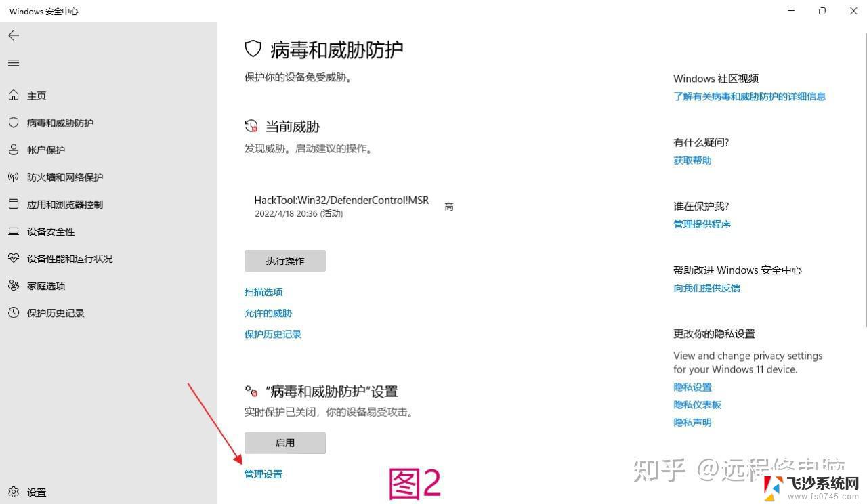Image resolution: width=867 pixels, height=504 pixels.
Task: Click the device security laptop icon
Action: (14, 231)
